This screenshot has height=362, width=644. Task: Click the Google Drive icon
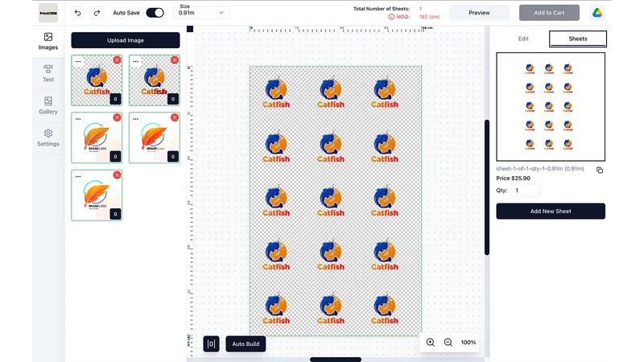pos(597,13)
